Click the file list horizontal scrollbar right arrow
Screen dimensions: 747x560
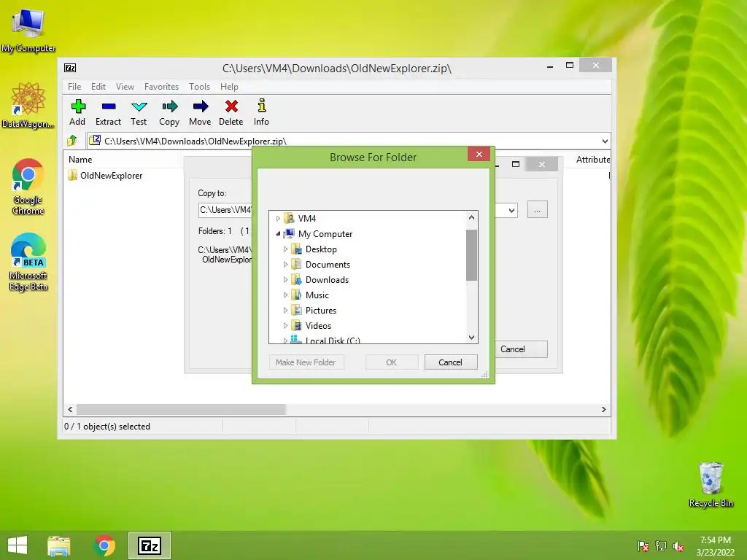coord(604,410)
